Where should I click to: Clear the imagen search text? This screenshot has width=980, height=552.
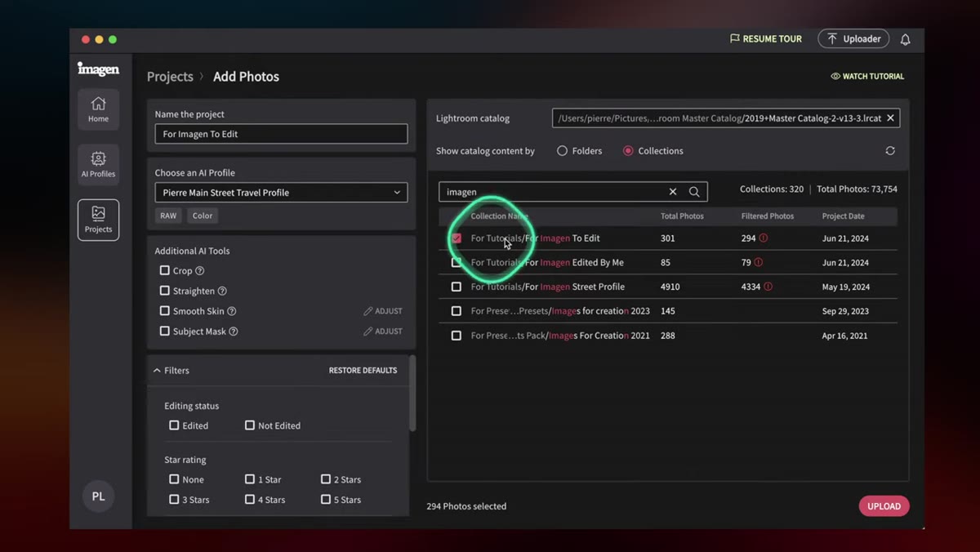tap(673, 192)
